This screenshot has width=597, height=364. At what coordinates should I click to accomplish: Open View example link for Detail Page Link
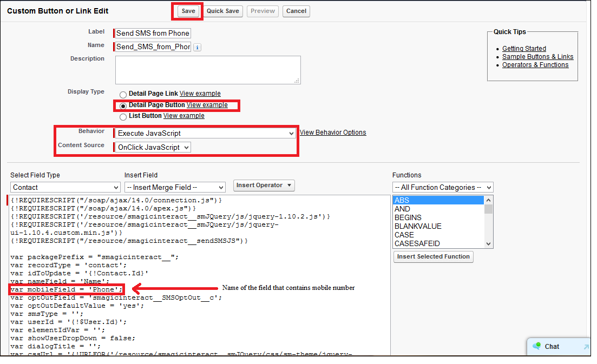(200, 94)
